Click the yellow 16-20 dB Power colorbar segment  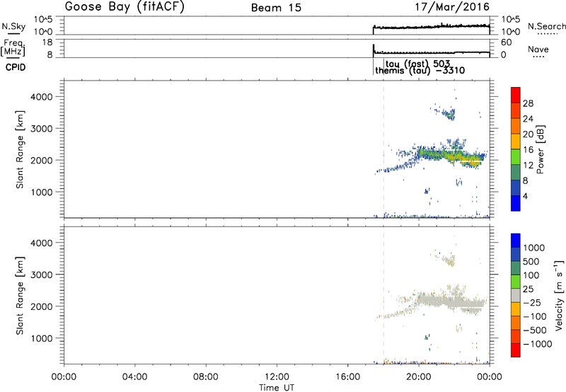516,142
